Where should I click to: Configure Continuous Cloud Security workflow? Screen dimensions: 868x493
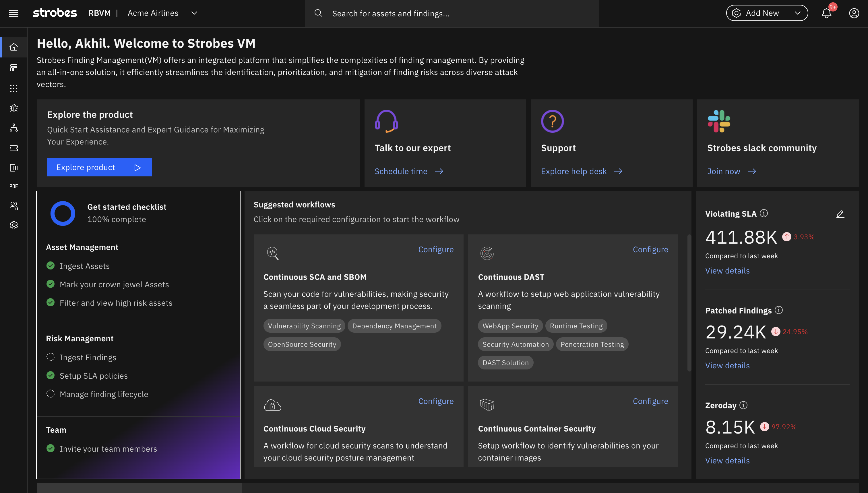[436, 401]
